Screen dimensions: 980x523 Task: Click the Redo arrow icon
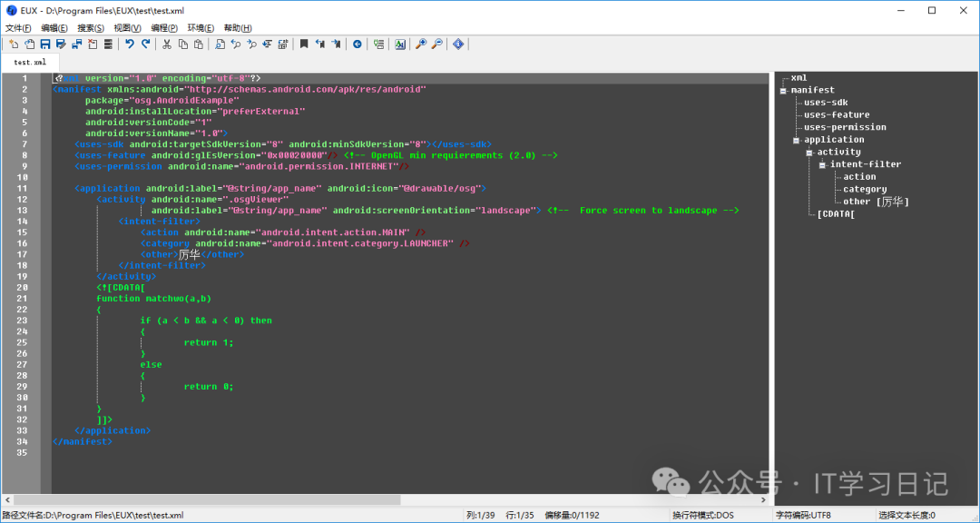145,44
